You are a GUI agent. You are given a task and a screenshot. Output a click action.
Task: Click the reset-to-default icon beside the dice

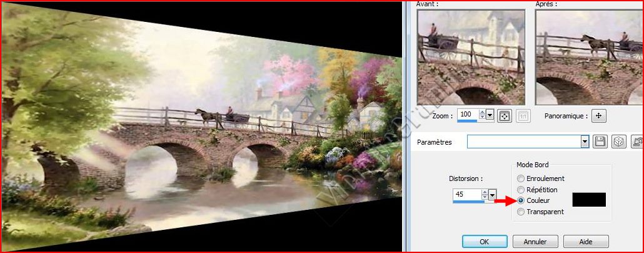(637, 142)
